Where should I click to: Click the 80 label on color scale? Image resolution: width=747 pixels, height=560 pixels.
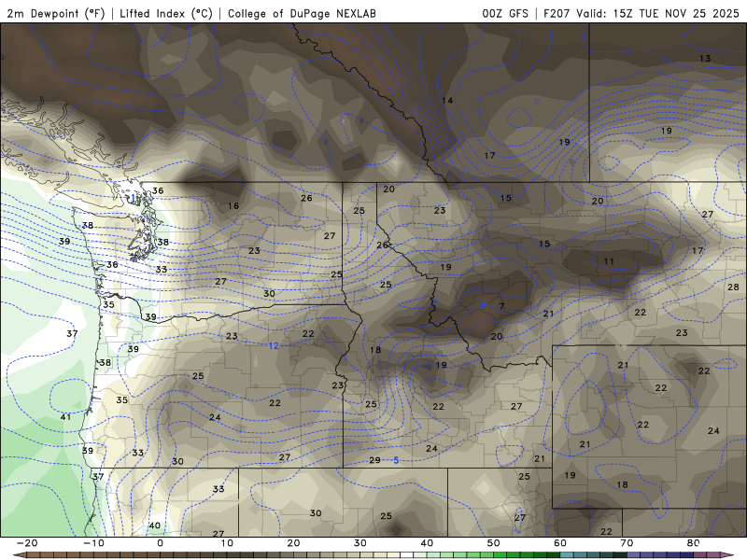point(694,543)
